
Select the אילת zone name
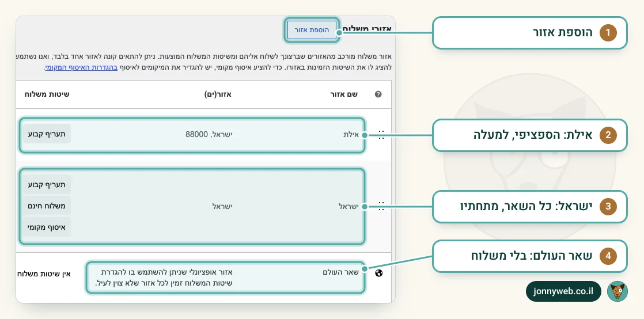click(x=351, y=135)
